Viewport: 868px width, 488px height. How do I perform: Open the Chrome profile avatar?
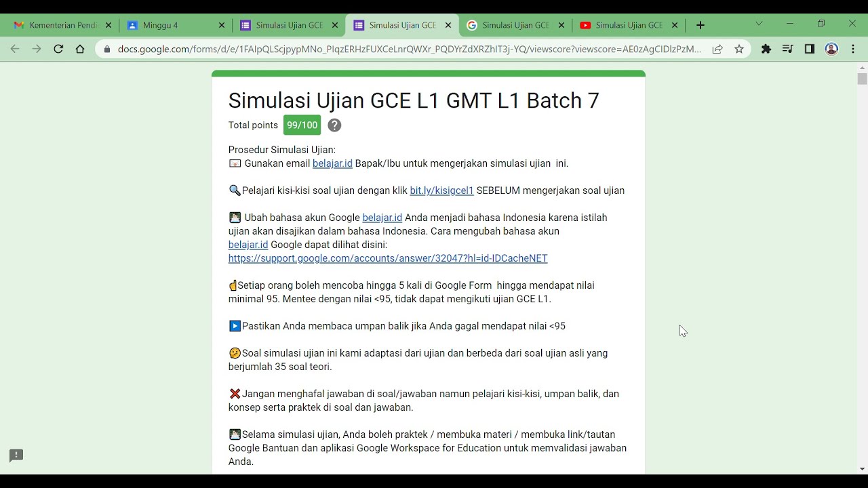[831, 49]
